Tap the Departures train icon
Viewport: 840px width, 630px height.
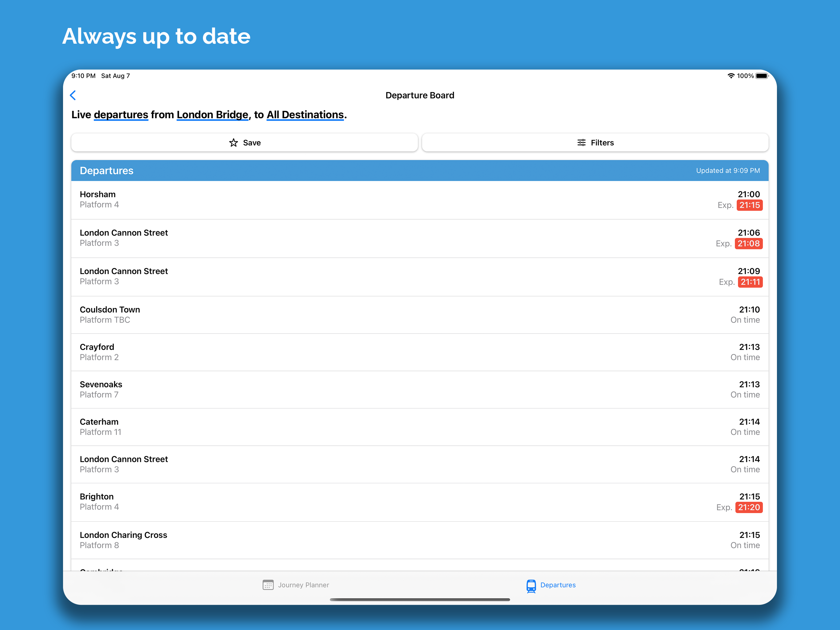pyautogui.click(x=531, y=585)
